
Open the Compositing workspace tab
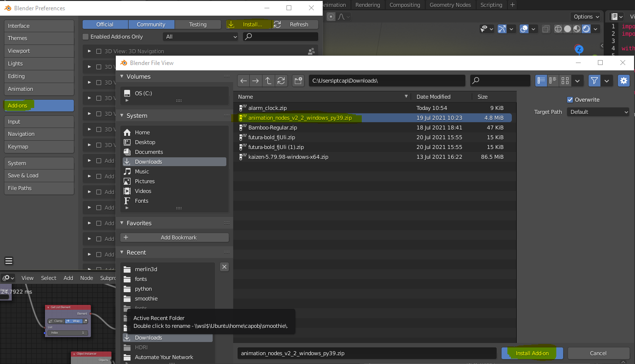[x=405, y=5]
